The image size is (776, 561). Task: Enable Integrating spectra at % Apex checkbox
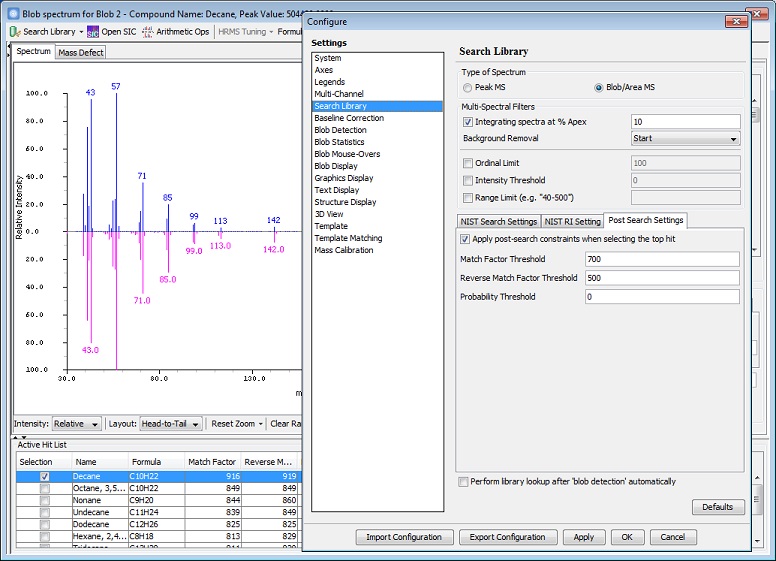coord(468,121)
